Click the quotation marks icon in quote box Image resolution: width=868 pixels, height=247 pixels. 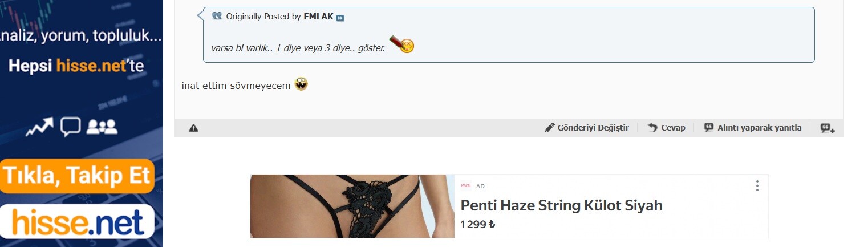[217, 16]
